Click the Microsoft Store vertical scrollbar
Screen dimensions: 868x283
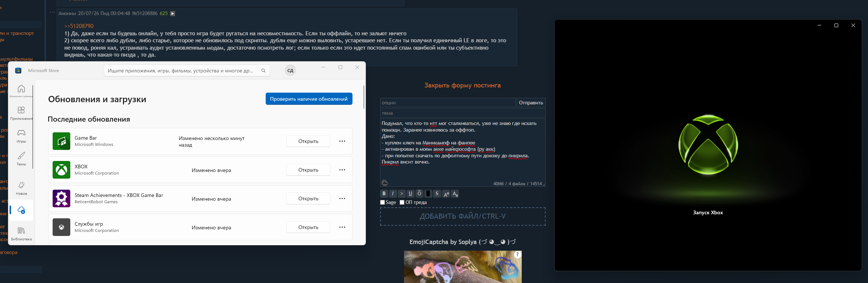click(x=364, y=97)
